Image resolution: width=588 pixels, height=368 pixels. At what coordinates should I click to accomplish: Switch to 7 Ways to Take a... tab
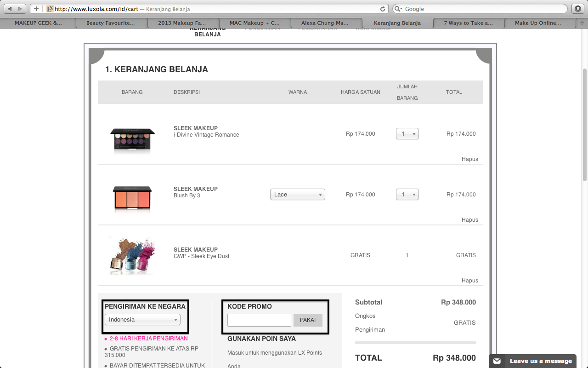[468, 23]
